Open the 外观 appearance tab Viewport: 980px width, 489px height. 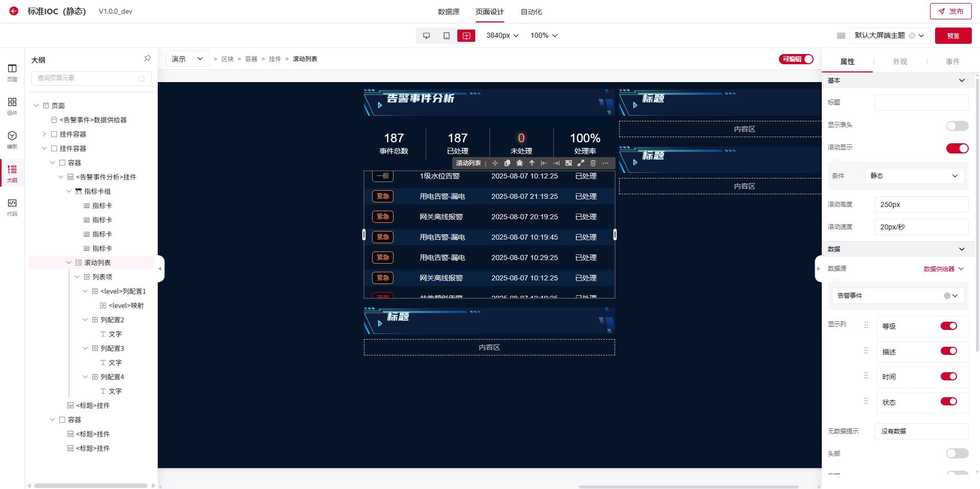coord(899,62)
